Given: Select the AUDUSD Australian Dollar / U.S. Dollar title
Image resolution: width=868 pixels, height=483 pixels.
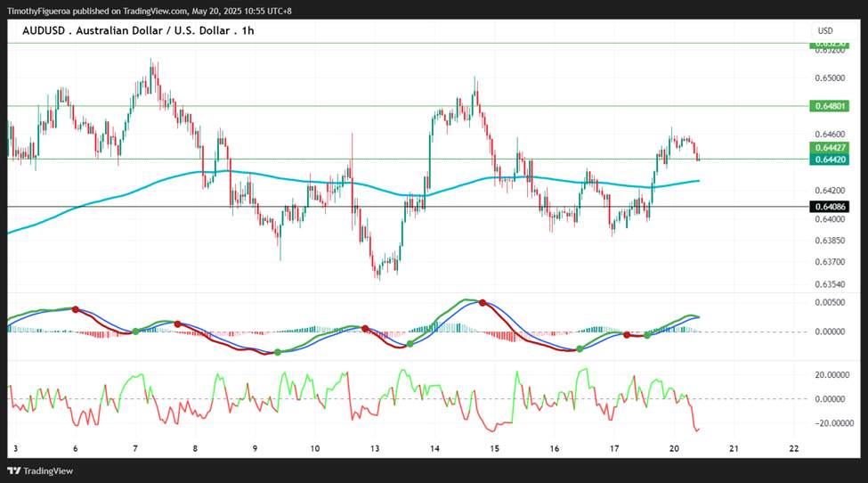Looking at the screenshot, I should click(x=138, y=31).
